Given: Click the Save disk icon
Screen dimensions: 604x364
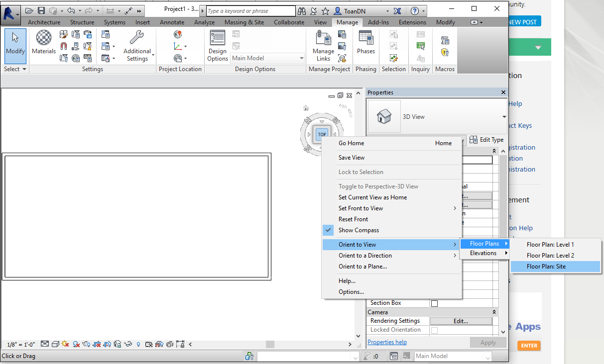Looking at the screenshot, I should [x=41, y=10].
